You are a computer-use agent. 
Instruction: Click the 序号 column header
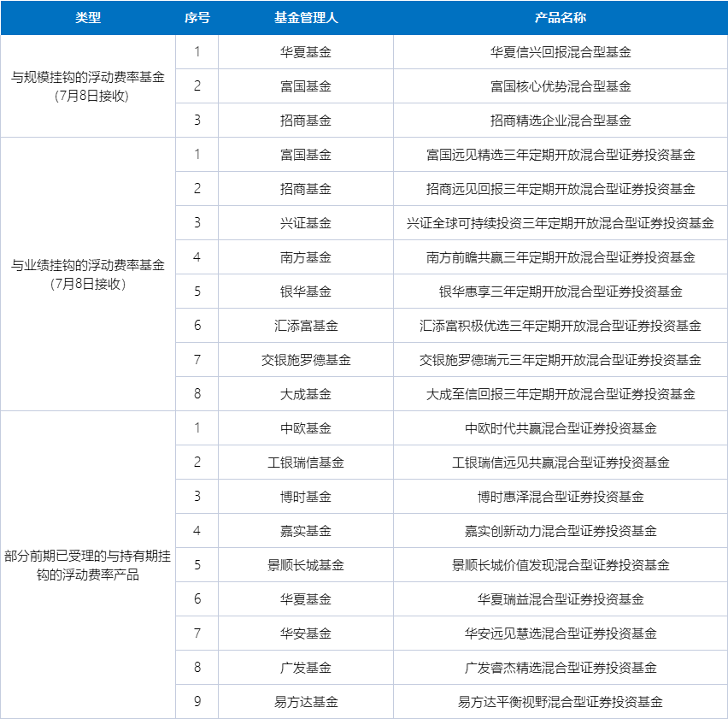(197, 18)
